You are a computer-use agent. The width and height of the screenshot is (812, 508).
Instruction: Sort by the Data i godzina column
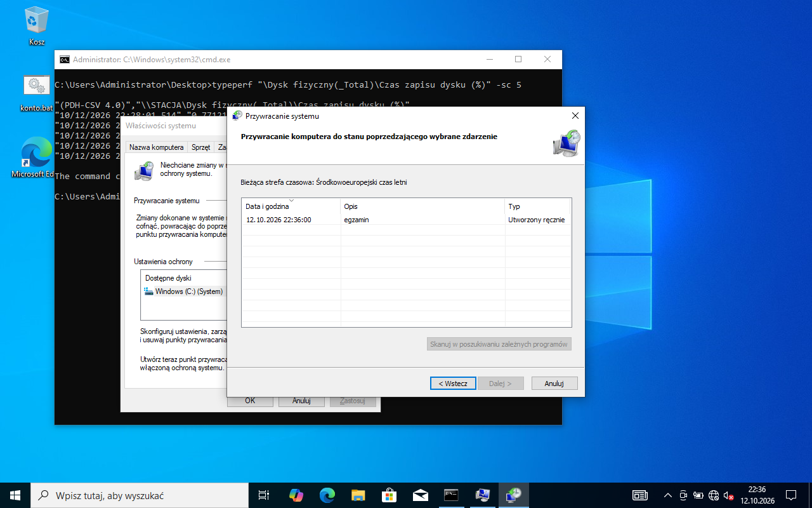[291, 206]
